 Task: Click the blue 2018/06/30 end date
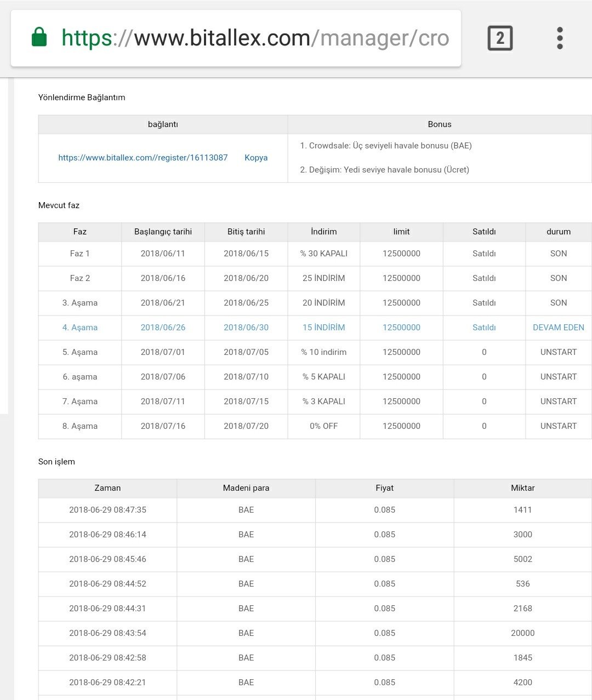tap(246, 328)
